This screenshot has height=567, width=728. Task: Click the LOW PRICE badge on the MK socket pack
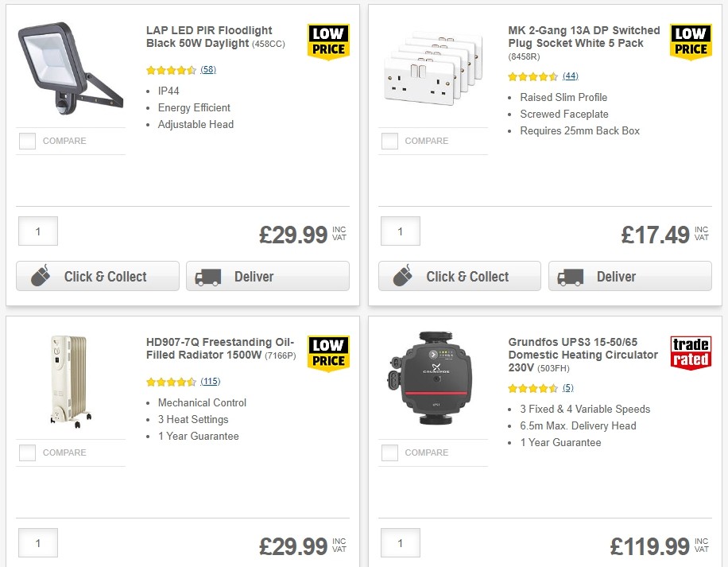coord(691,40)
